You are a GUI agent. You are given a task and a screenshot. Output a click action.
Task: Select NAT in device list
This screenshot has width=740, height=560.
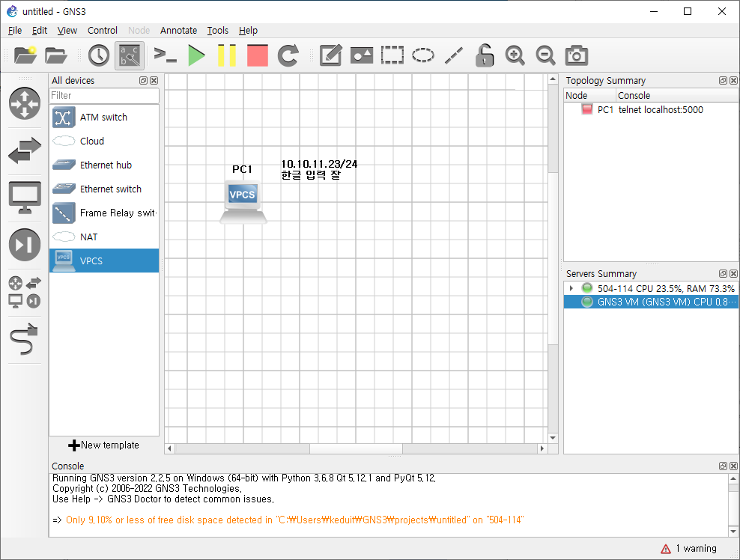(104, 237)
